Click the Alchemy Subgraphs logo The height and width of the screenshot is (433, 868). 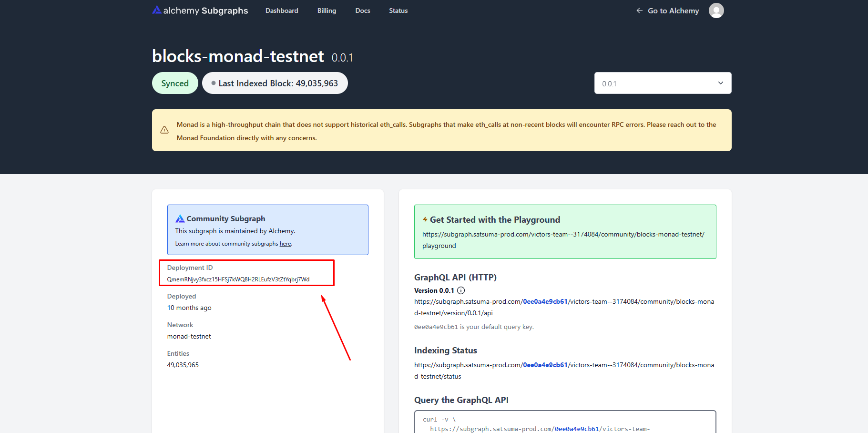point(200,10)
